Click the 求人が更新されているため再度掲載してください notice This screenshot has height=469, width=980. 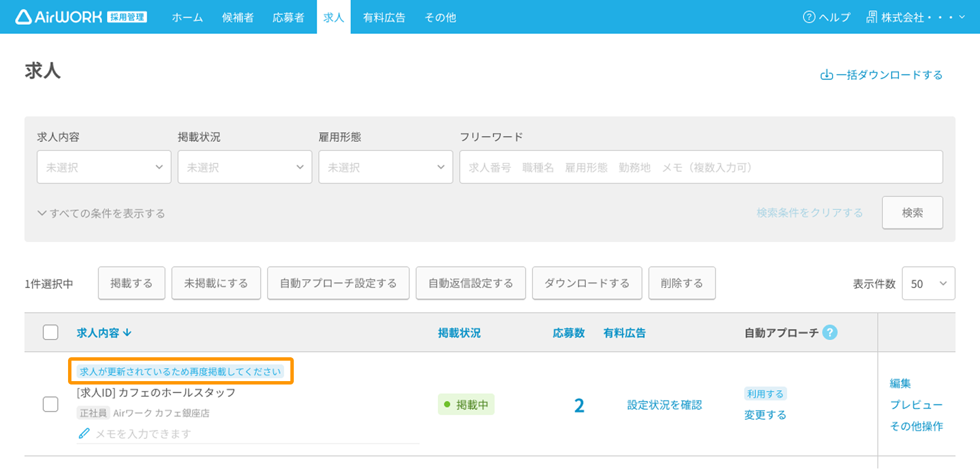tap(180, 371)
